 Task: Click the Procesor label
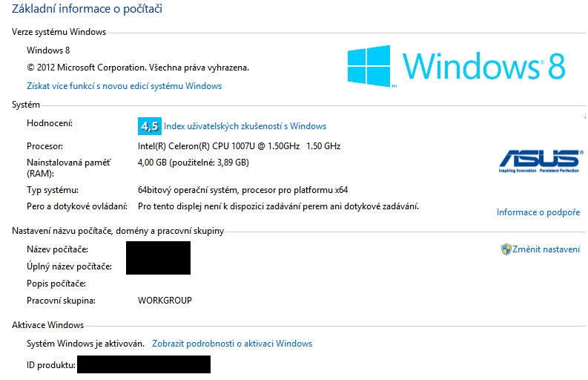[44, 146]
